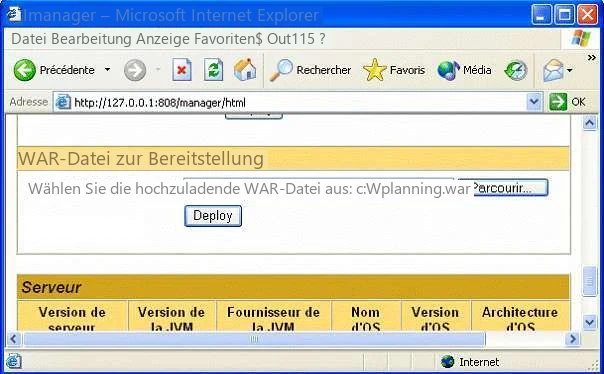Go back with the Précédente arrow icon
This screenshot has height=374, width=604.
pyautogui.click(x=25, y=70)
